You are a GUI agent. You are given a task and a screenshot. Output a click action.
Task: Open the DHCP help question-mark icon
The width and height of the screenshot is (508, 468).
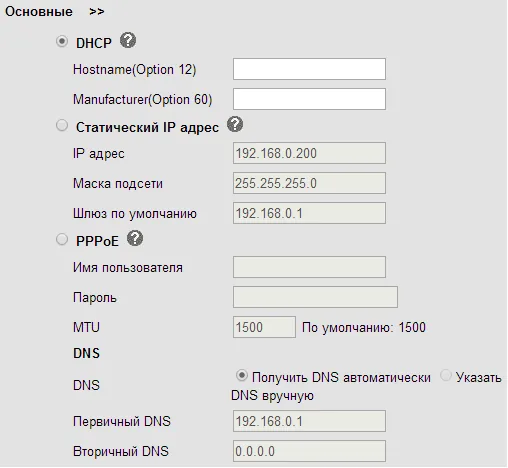click(128, 40)
